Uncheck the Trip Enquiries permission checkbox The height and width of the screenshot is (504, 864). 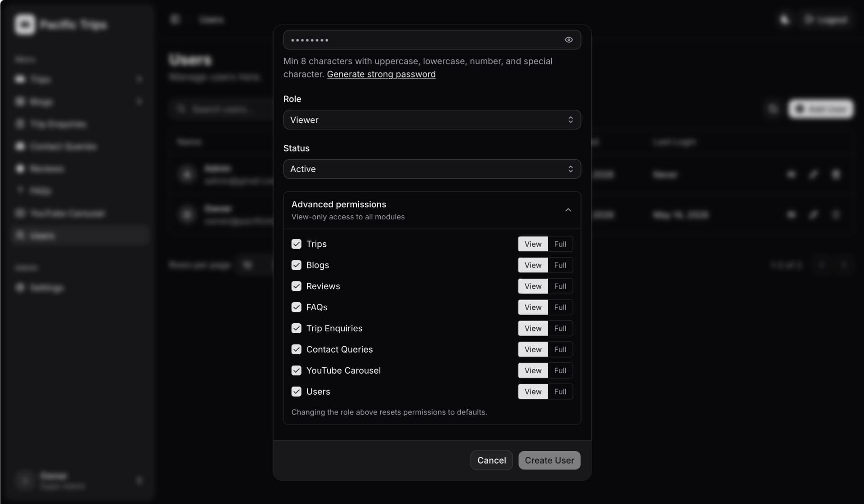point(296,328)
